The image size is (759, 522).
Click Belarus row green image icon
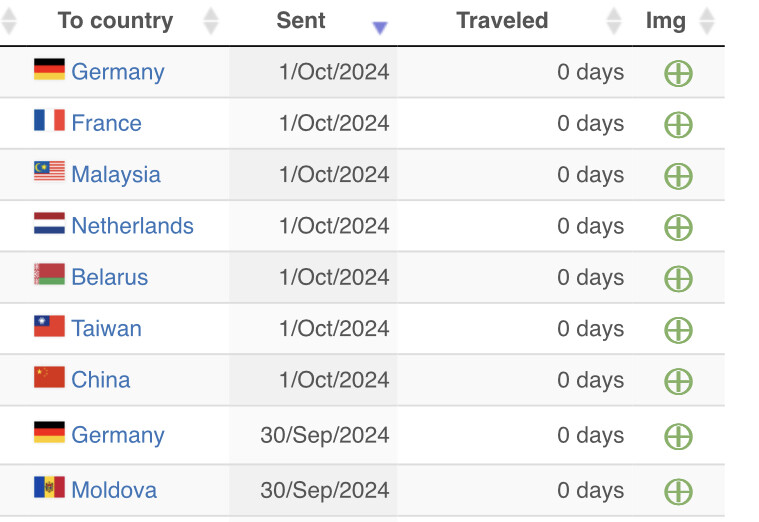pyautogui.click(x=678, y=278)
